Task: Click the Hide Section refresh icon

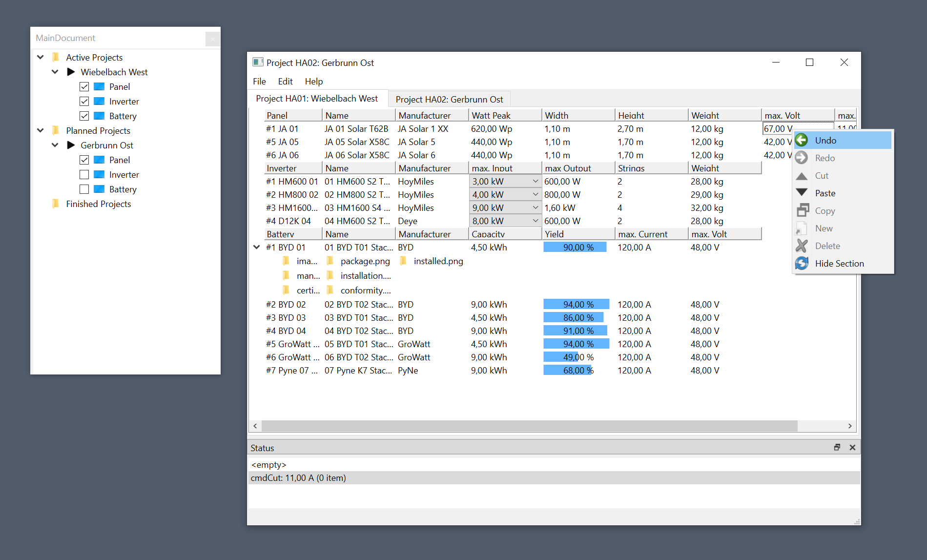Action: point(802,264)
